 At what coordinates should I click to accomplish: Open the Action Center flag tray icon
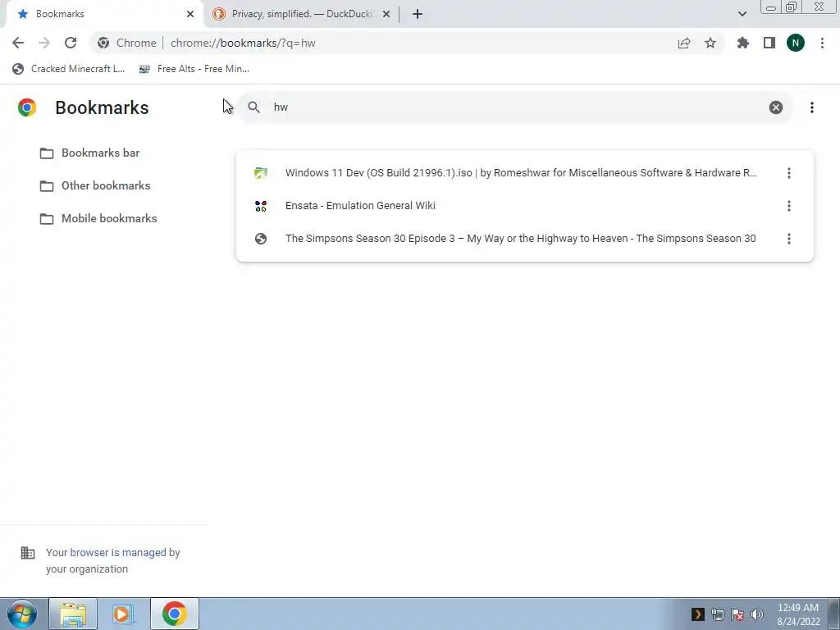point(737,614)
